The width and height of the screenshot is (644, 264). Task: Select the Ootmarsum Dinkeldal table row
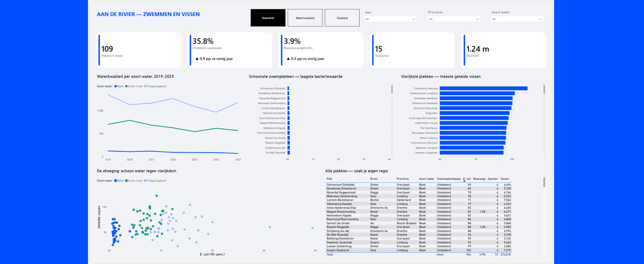pyautogui.click(x=419, y=185)
